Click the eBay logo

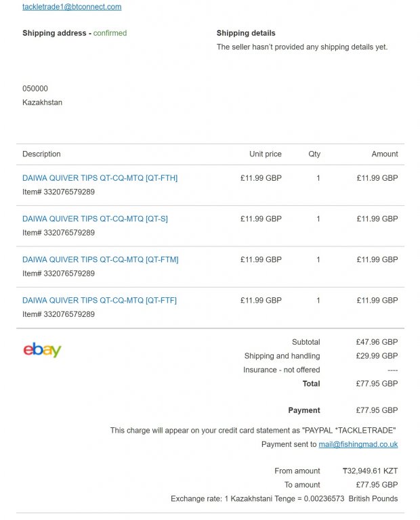click(42, 349)
